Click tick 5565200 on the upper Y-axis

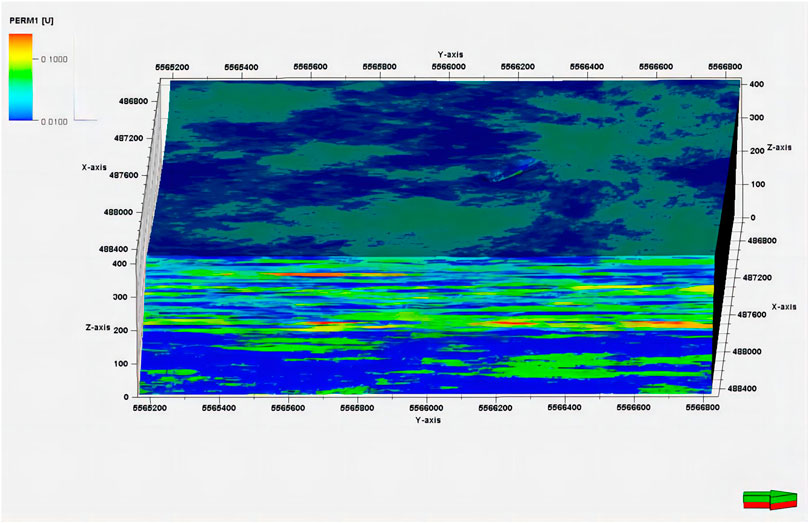pos(172,67)
